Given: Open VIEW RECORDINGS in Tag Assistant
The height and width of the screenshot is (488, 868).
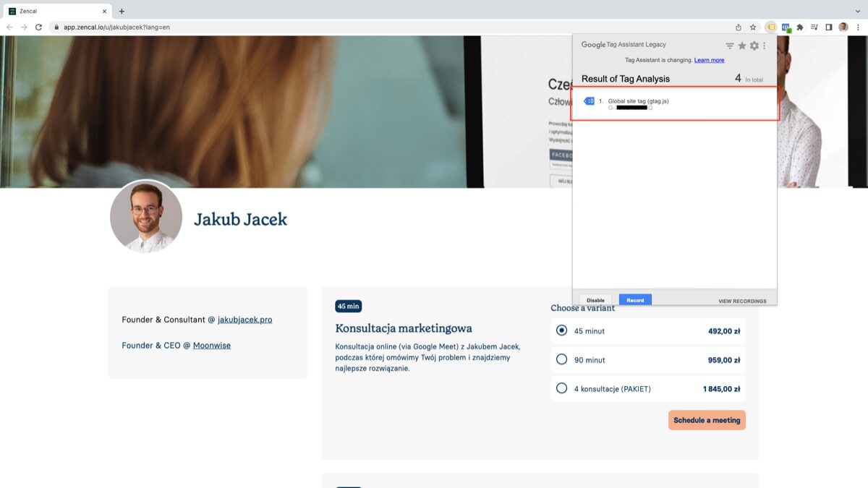Looking at the screenshot, I should [742, 301].
